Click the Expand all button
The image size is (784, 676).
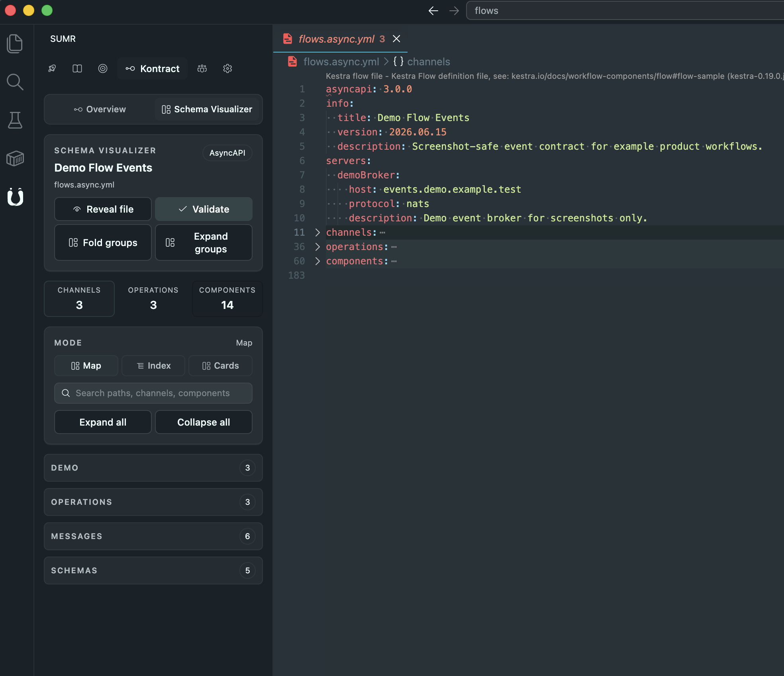tap(103, 422)
